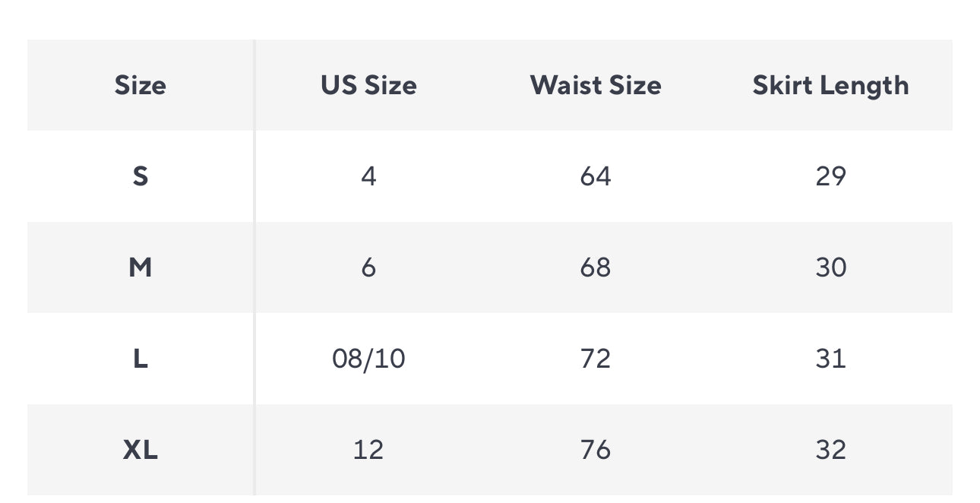Click skirt length value 30
Image resolution: width=980 pixels, height=503 pixels.
[830, 267]
